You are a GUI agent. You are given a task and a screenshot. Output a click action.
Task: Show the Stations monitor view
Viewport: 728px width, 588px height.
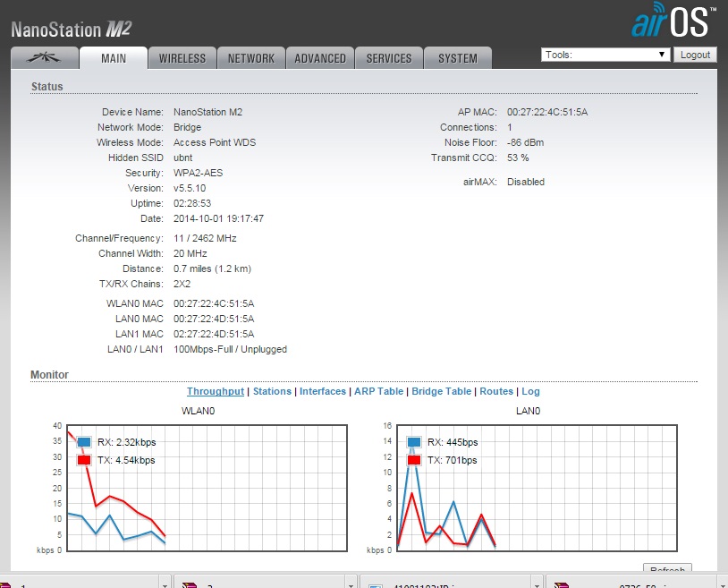click(x=272, y=391)
